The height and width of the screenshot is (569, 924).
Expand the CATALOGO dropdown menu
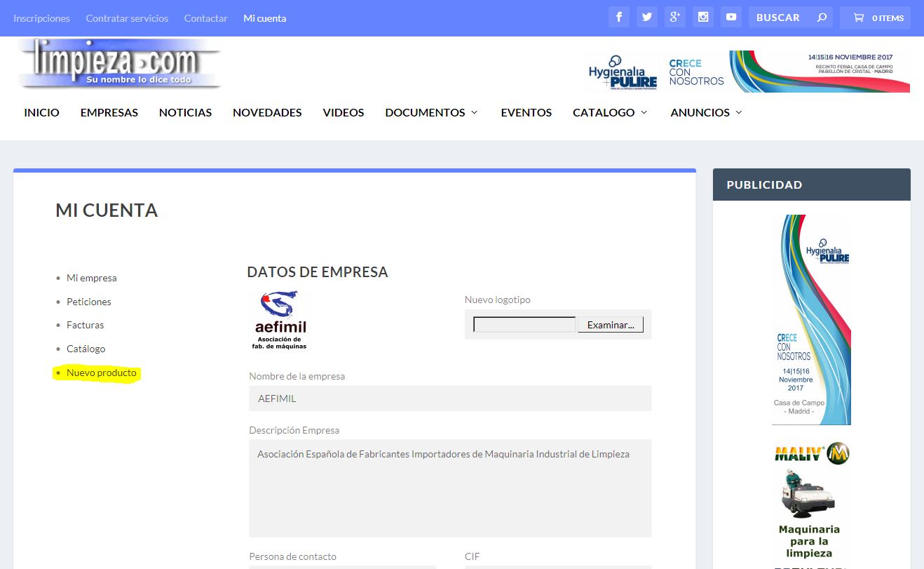coord(610,112)
